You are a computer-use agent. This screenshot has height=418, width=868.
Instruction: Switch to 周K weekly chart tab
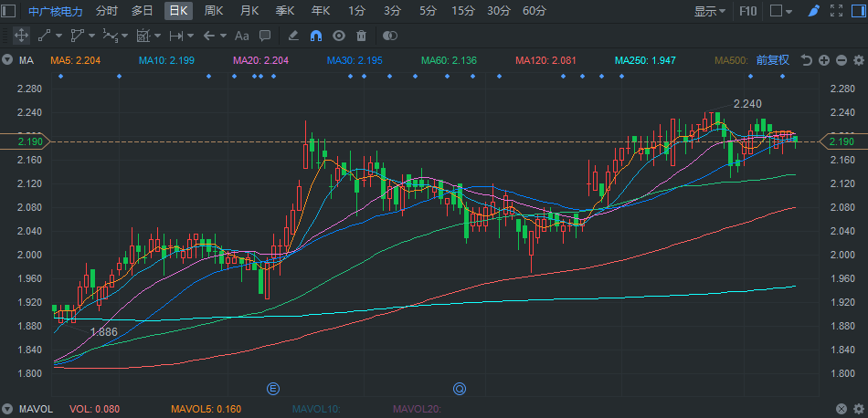214,12
